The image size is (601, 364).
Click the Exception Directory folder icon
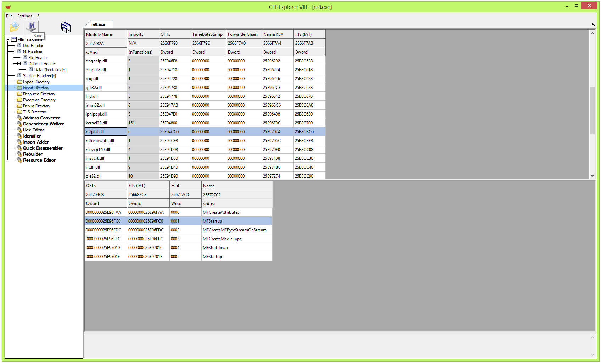pos(19,100)
